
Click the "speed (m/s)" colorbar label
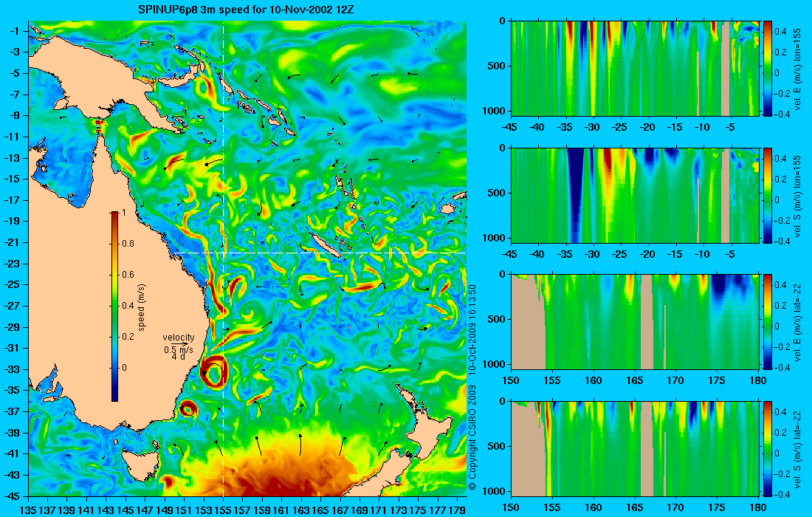click(142, 307)
